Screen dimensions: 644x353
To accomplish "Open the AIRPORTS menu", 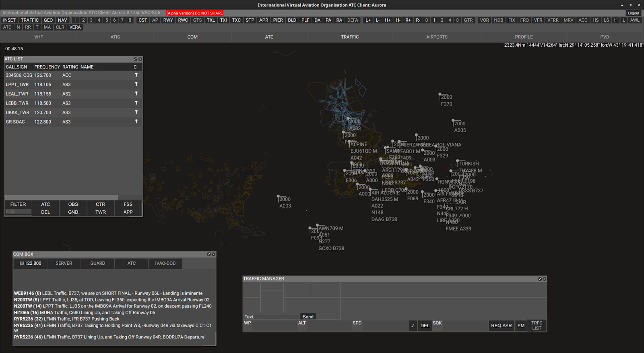I will coord(437,37).
